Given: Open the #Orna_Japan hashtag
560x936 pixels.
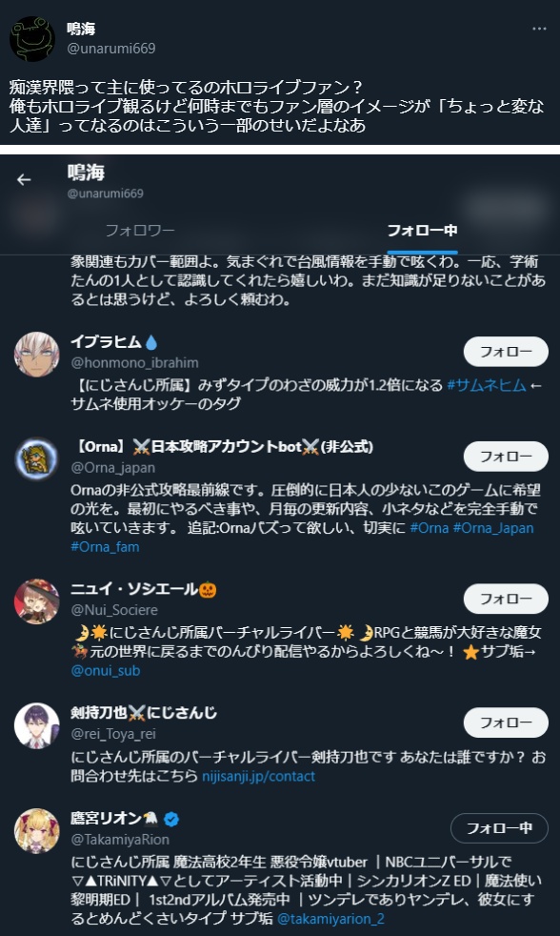Looking at the screenshot, I should pyautogui.click(x=493, y=528).
